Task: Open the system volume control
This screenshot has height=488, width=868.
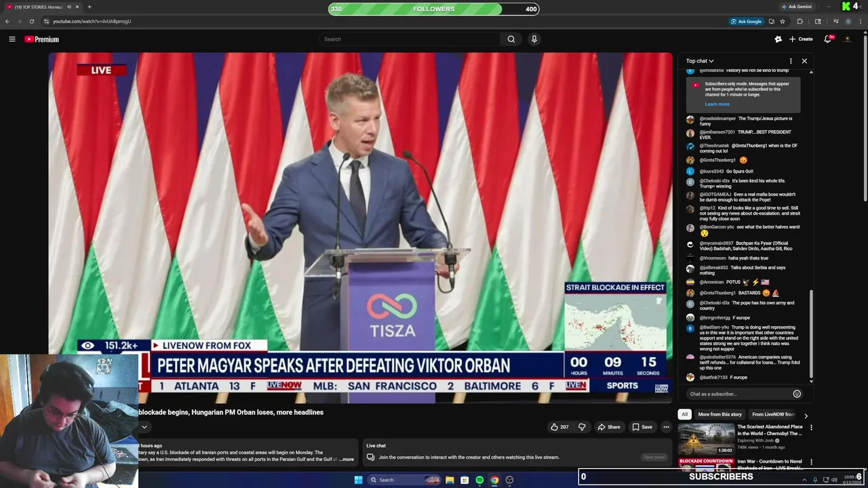Action: pyautogui.click(x=833, y=480)
